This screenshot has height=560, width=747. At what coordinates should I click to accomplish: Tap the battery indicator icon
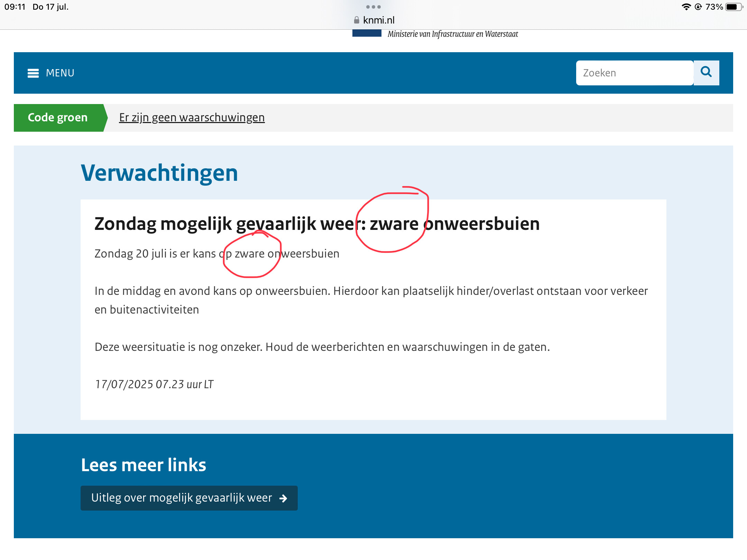pyautogui.click(x=734, y=7)
